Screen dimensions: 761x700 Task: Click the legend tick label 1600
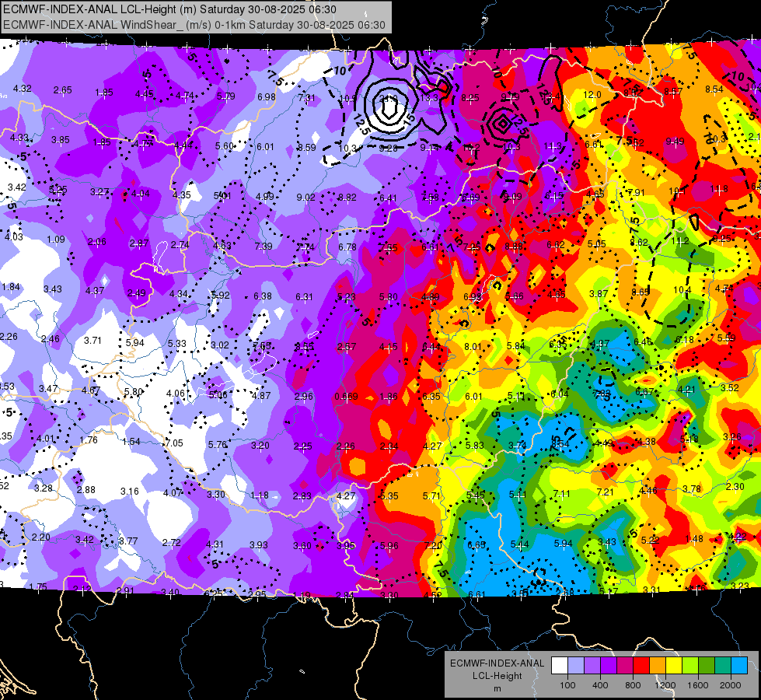698,685
